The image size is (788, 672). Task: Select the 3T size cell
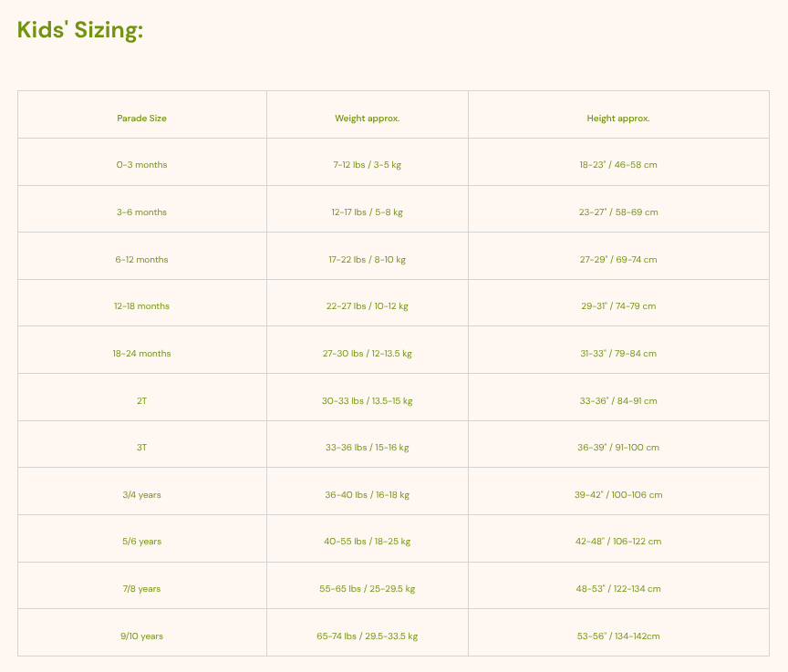coord(141,448)
